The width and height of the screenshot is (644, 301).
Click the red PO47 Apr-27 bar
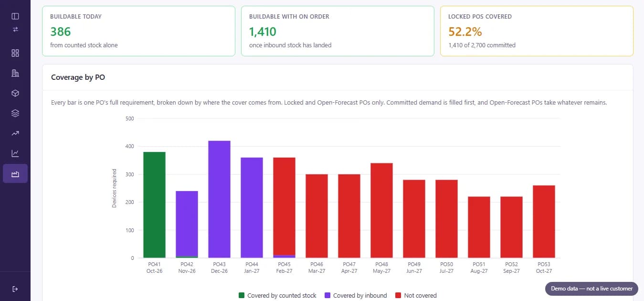pos(349,216)
